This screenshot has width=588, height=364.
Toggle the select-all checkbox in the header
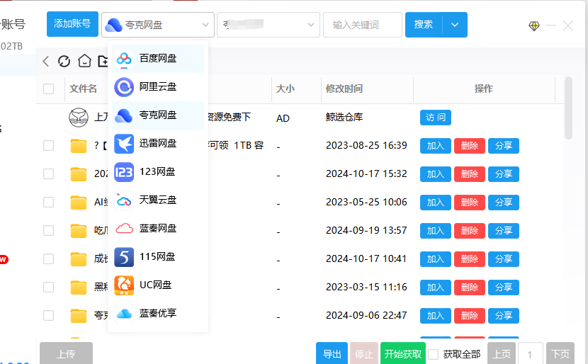coord(48,89)
